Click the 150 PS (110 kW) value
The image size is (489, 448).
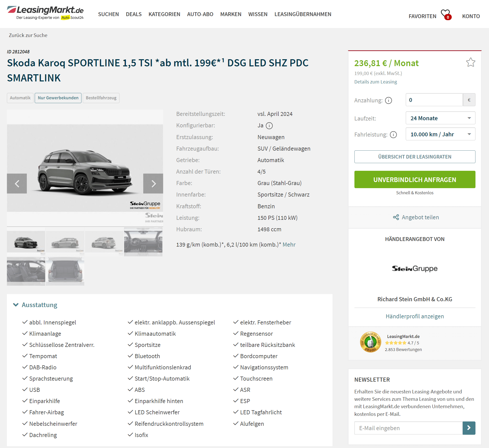[277, 218]
